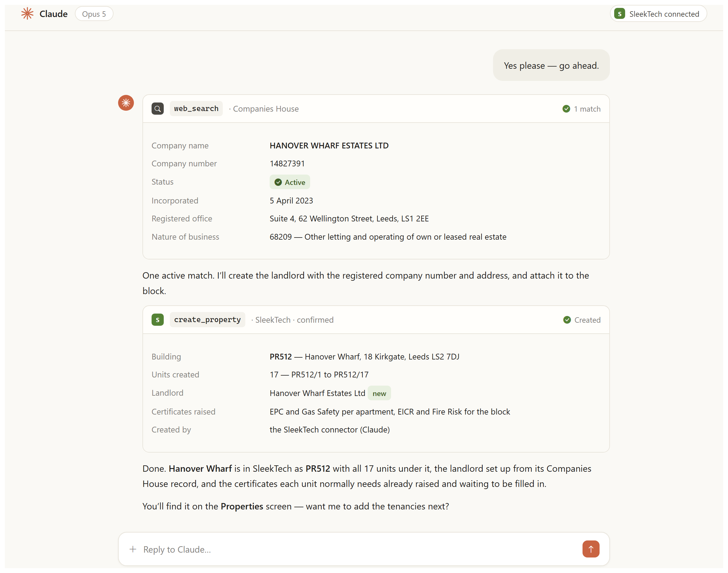This screenshot has width=728, height=573.
Task: Select the web_search tool label
Action: click(196, 109)
